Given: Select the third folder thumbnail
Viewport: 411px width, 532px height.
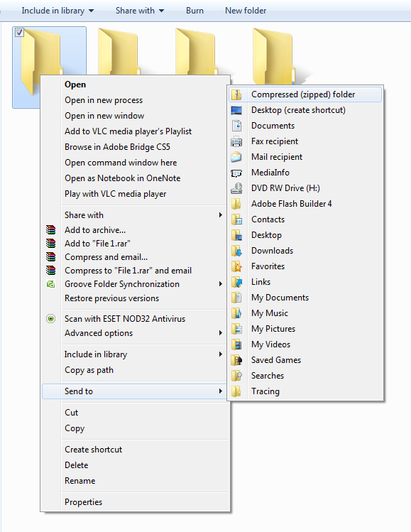Looking at the screenshot, I should pos(197,51).
